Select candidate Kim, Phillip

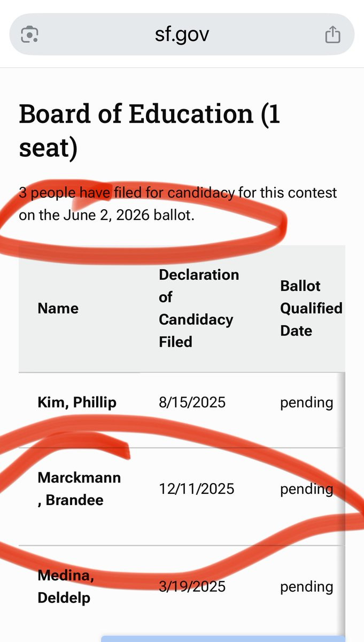tap(77, 402)
